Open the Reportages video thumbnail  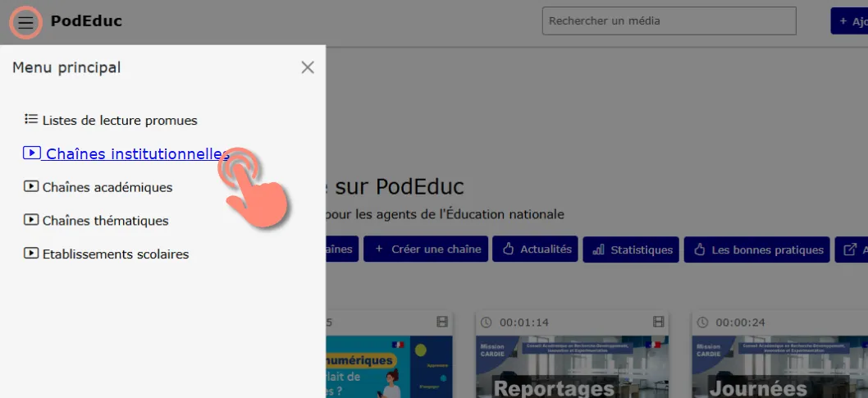coord(572,367)
